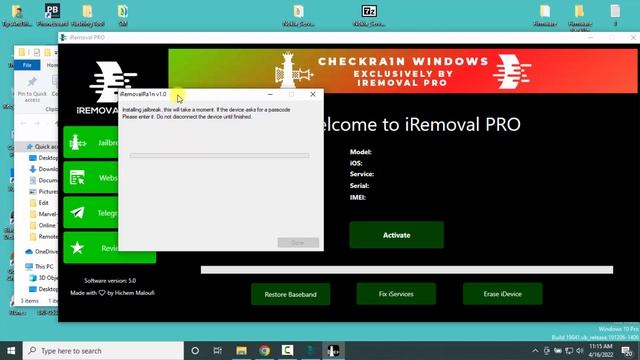This screenshot has width=640, height=360.
Task: Click the grayed Done button in iRemovalRa1n dialog
Action: [298, 242]
